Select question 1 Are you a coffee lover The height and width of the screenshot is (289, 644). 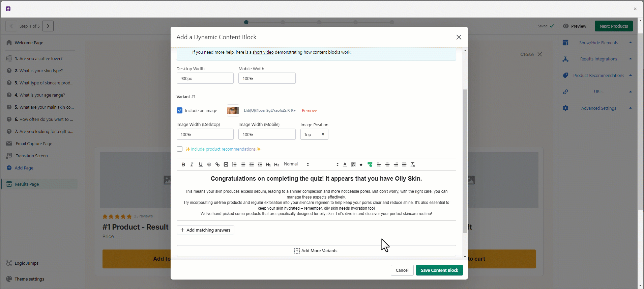[38, 58]
